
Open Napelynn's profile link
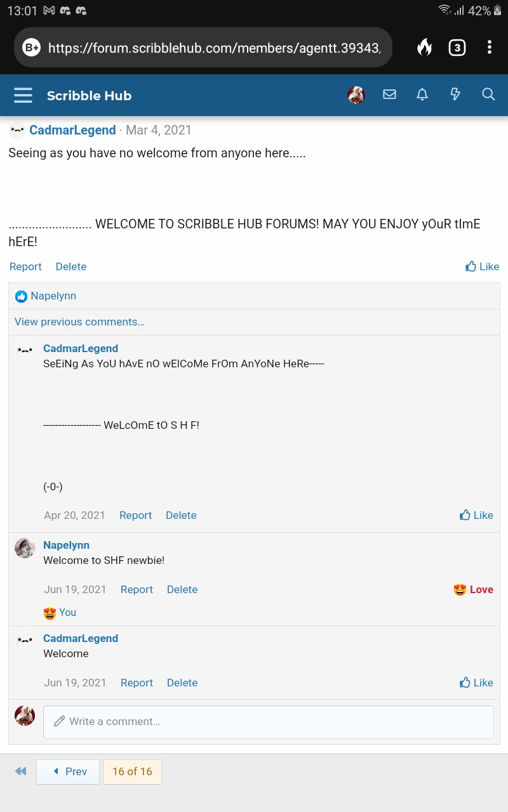(x=66, y=545)
